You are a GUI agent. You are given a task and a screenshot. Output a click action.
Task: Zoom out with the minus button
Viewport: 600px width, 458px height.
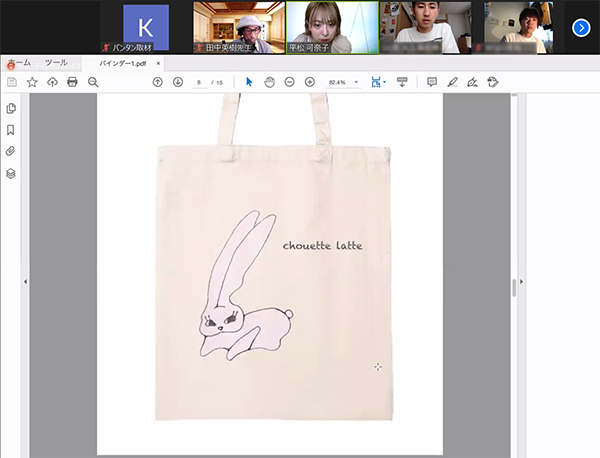pyautogui.click(x=289, y=82)
